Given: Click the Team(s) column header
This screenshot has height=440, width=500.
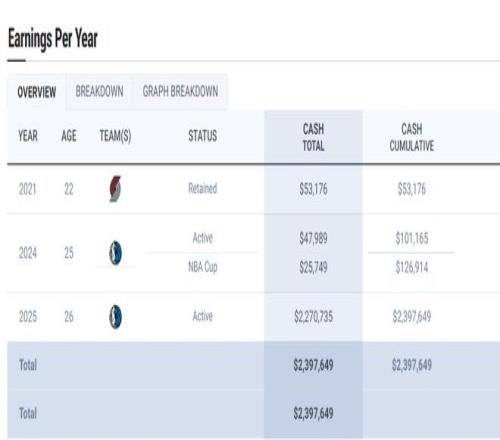Looking at the screenshot, I should coord(115,136).
